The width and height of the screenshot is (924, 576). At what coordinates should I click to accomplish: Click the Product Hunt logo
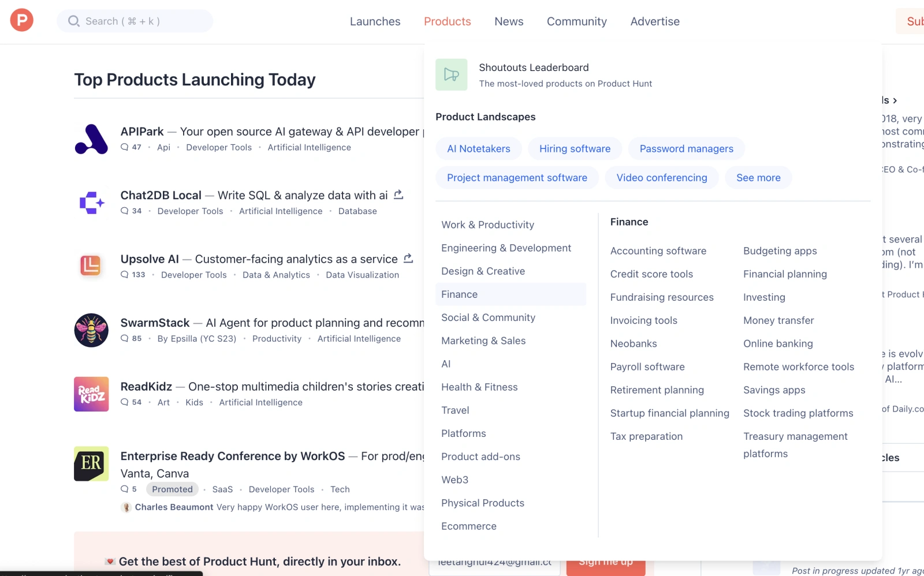pyautogui.click(x=21, y=20)
